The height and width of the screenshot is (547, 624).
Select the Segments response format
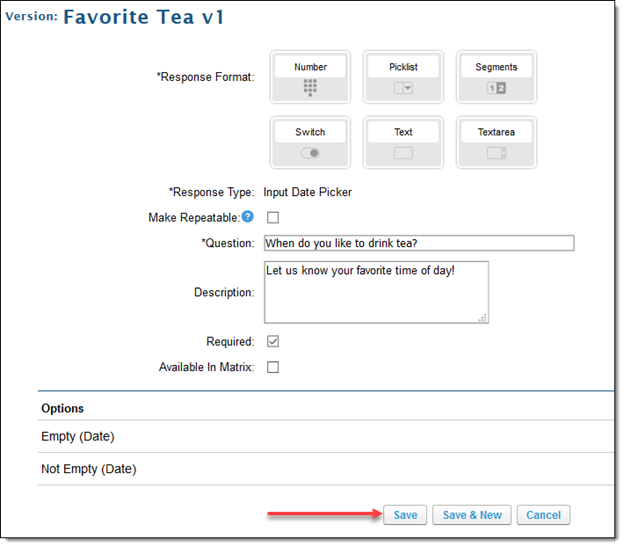click(496, 77)
